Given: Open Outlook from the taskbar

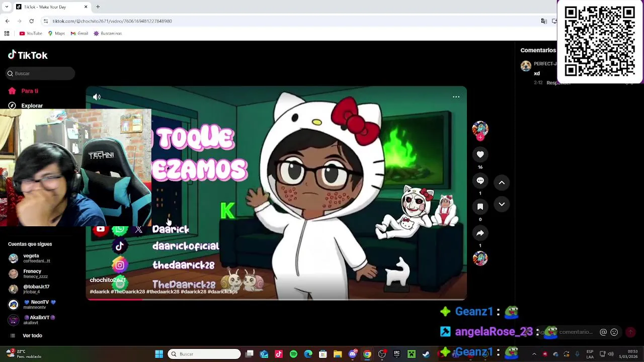Looking at the screenshot, I should [264, 354].
